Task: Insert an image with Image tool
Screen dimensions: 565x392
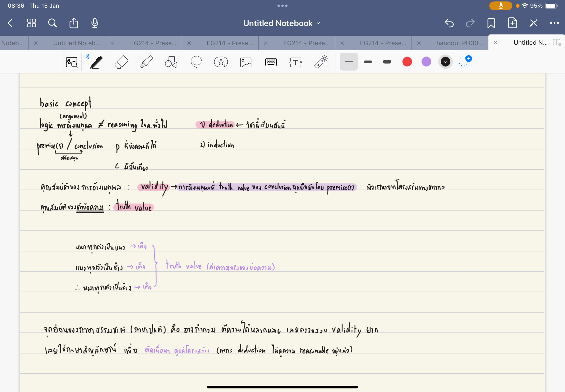Action: [246, 62]
